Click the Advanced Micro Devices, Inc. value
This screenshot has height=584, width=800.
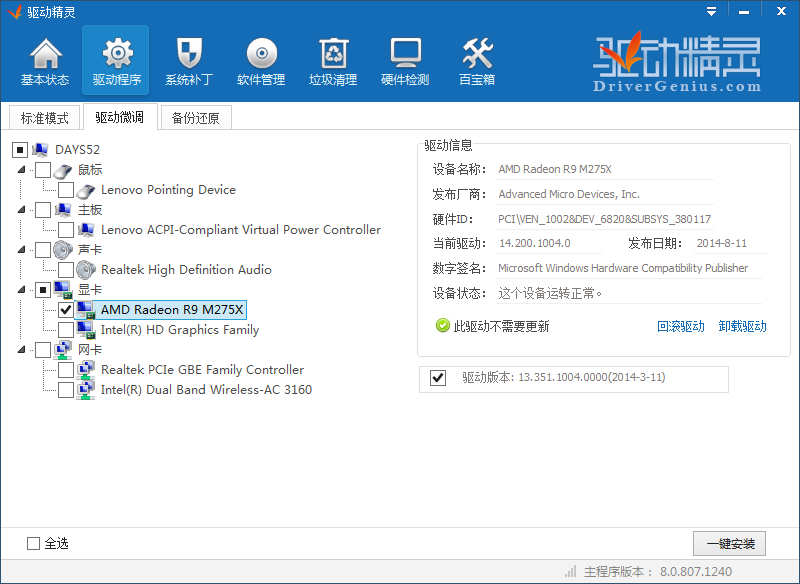569,194
